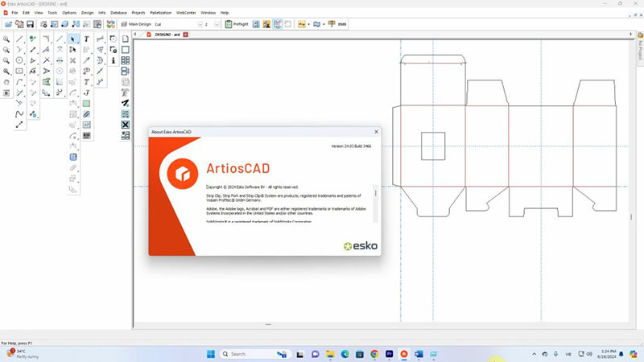Click the tab scroll left arrow
The width and height of the screenshot is (644, 362).
[x=135, y=35]
